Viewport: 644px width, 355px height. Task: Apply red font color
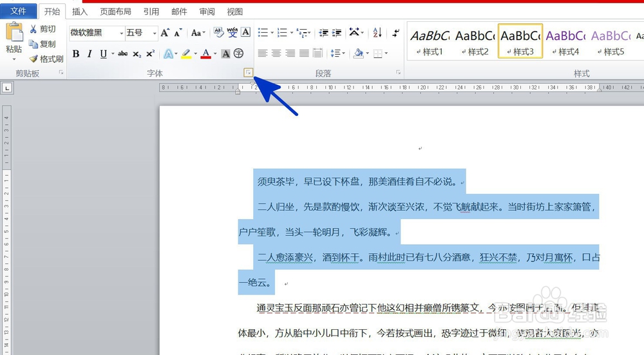tap(206, 54)
